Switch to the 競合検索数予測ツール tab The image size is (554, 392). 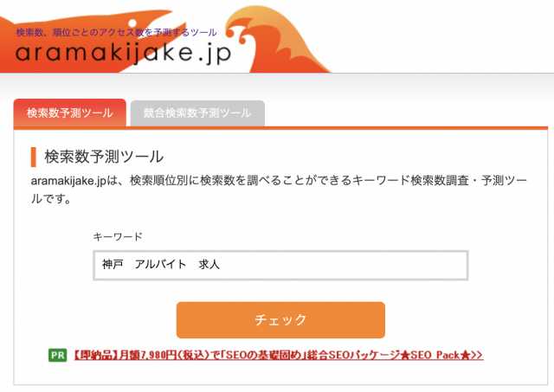point(197,113)
